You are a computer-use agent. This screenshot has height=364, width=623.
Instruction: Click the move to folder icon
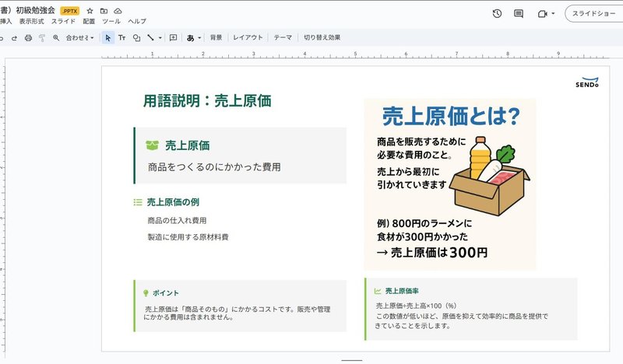(104, 12)
